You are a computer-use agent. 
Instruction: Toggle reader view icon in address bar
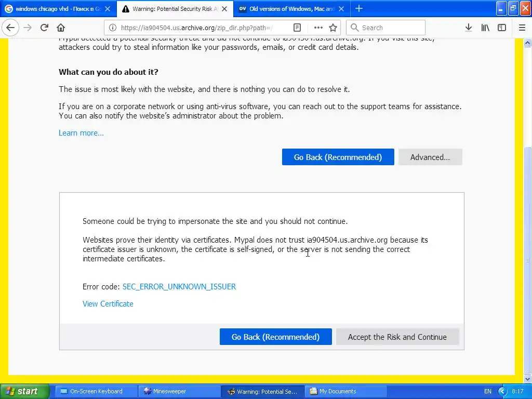click(x=297, y=28)
